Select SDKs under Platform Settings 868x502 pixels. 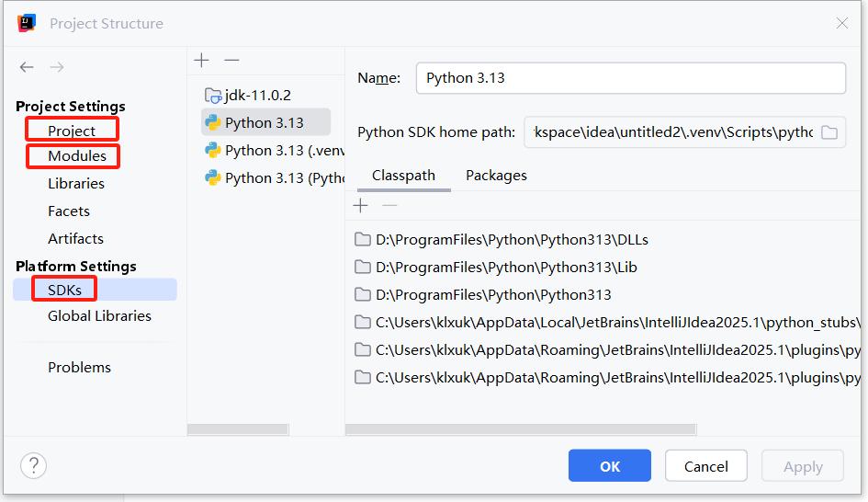coord(95,290)
